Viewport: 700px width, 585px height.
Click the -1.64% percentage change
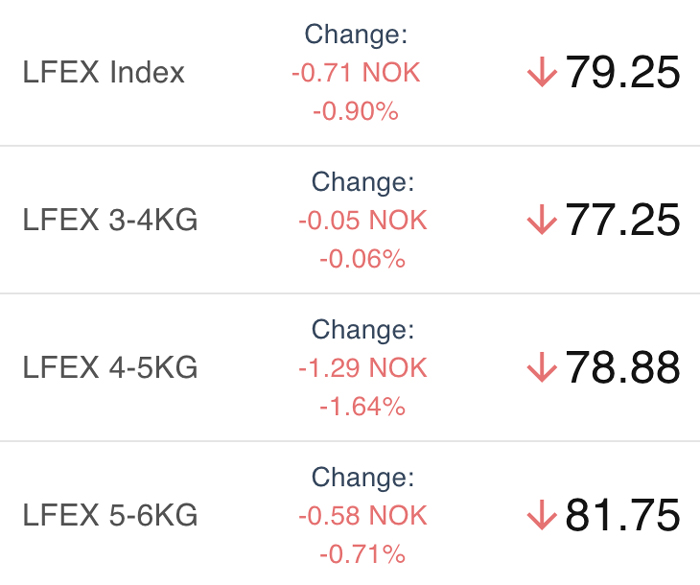point(362,407)
